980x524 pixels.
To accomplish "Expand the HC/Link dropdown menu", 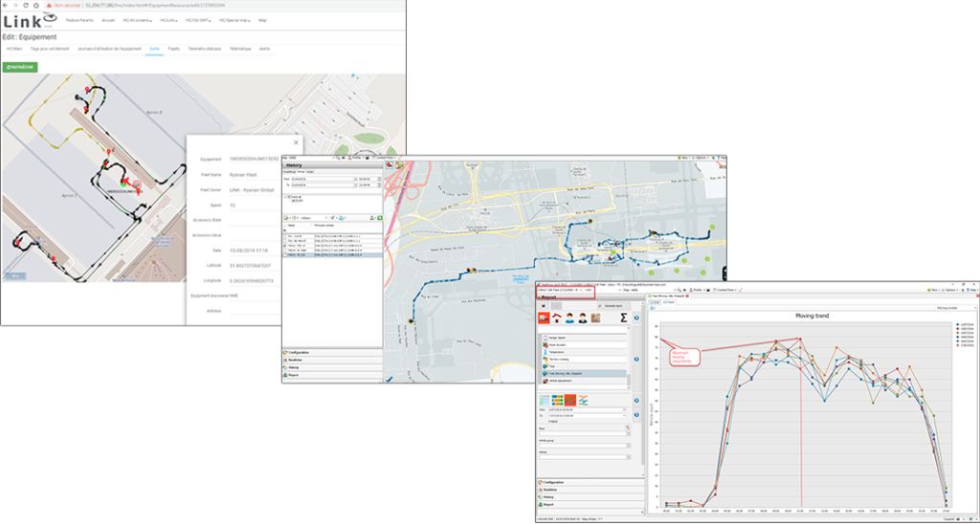I will [168, 20].
